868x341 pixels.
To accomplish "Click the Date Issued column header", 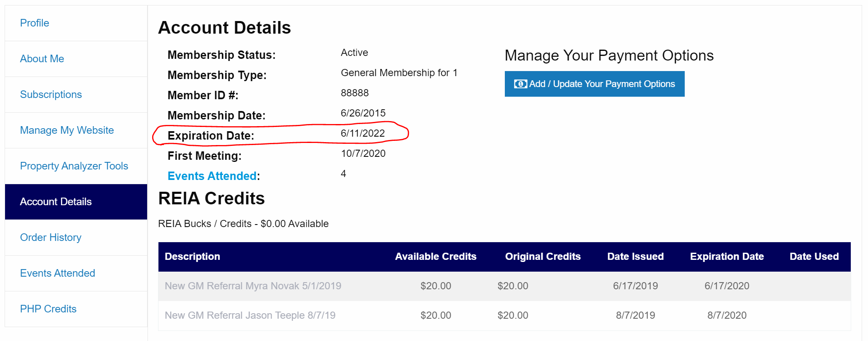I will 635,256.
